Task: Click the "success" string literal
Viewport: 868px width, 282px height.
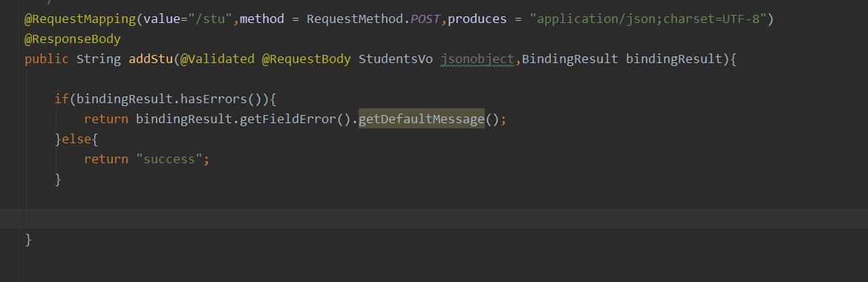Action: (169, 160)
